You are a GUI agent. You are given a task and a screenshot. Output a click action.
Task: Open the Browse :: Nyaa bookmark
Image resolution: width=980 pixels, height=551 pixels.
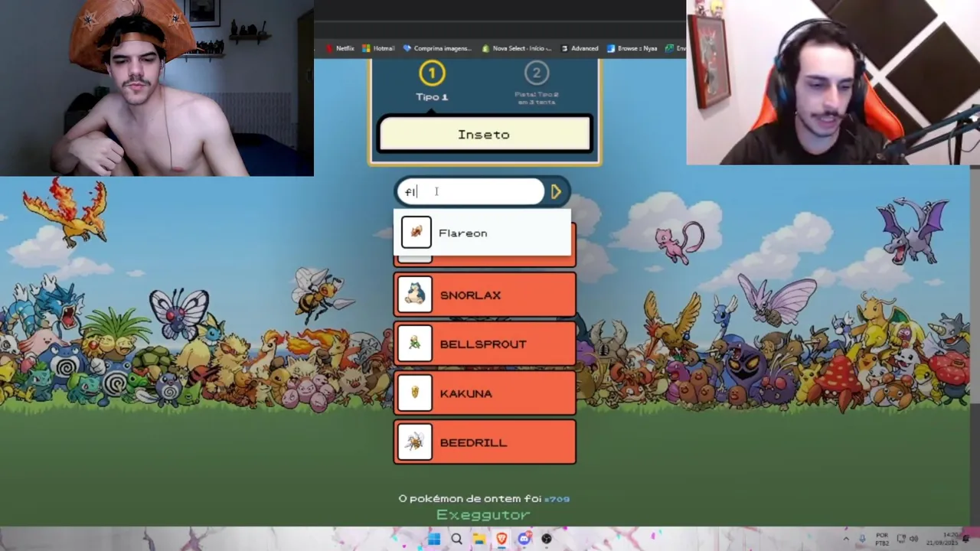pos(632,48)
